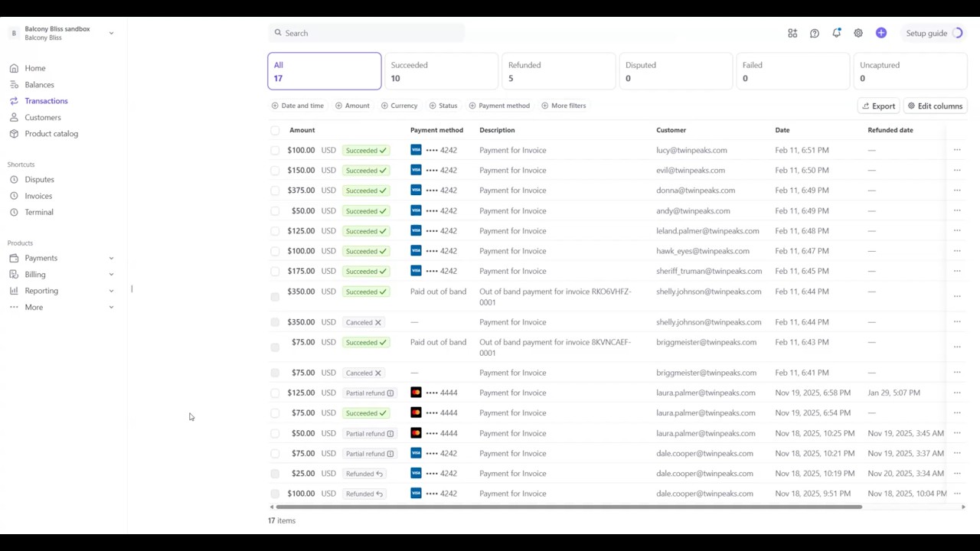Open row menu for donna@twinpeaks.com payment
Viewport: 980px width, 551px height.
(x=957, y=191)
